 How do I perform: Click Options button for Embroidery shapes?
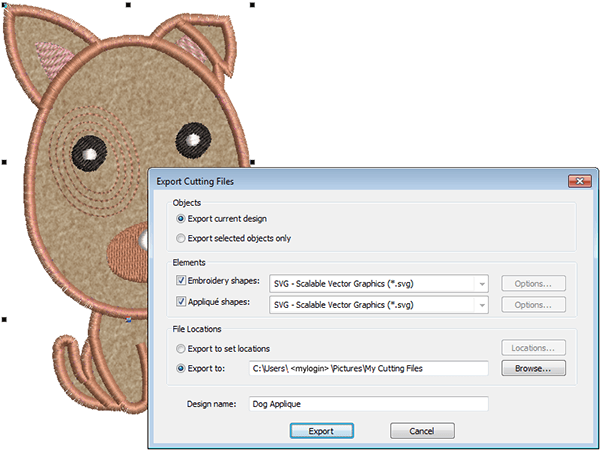(533, 283)
